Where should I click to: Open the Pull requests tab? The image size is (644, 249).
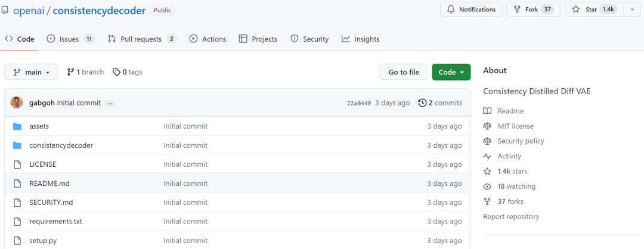[x=142, y=39]
